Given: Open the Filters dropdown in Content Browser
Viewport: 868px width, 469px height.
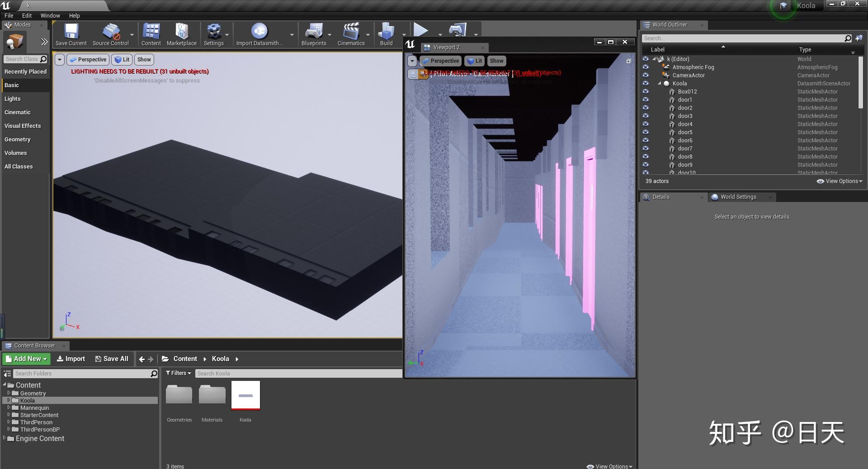Looking at the screenshot, I should pyautogui.click(x=178, y=373).
